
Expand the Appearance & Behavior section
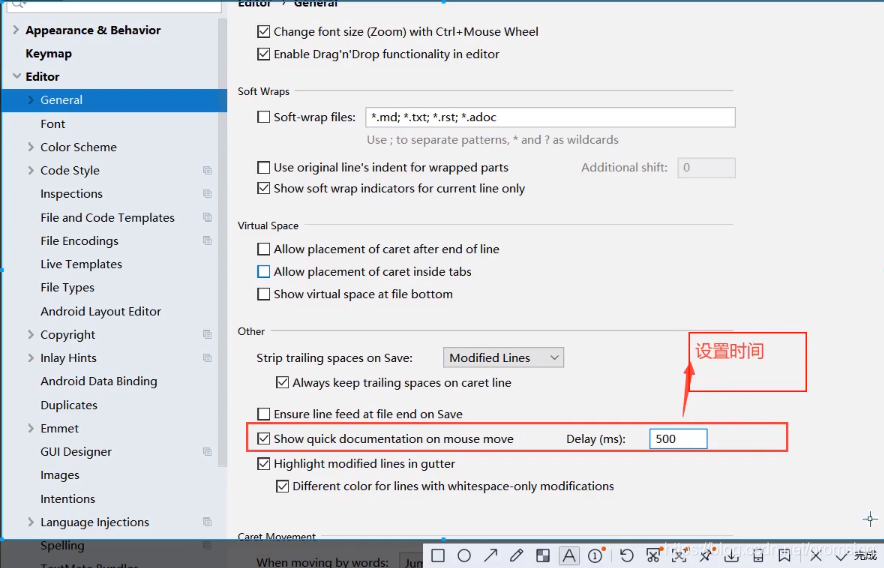tap(16, 30)
